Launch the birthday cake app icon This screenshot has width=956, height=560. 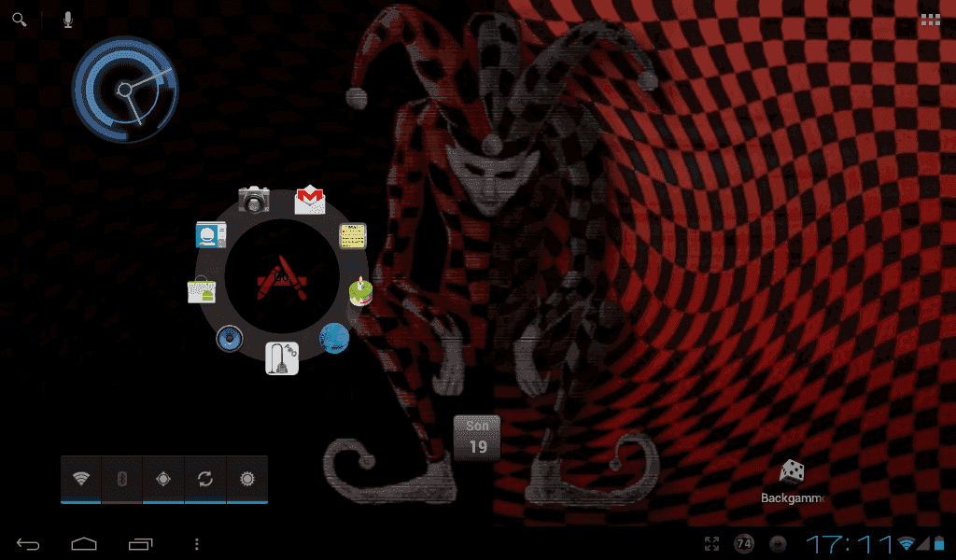(x=360, y=291)
